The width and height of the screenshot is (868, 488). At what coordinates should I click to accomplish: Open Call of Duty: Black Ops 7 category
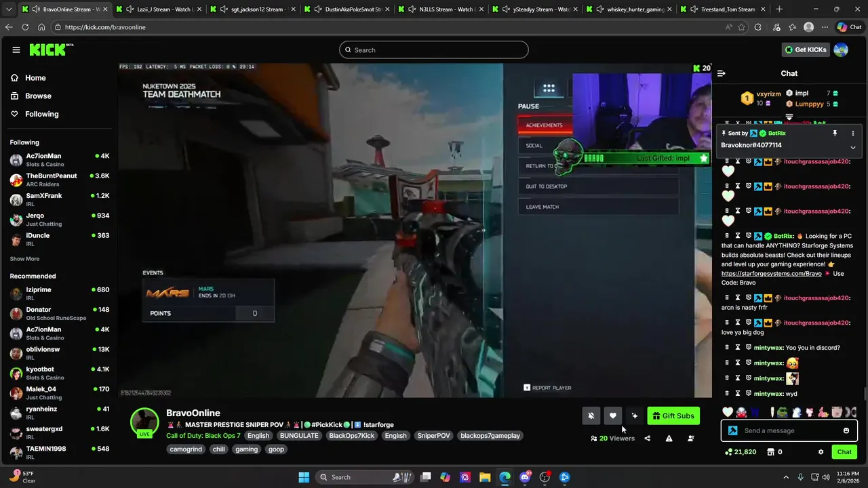[203, 436]
